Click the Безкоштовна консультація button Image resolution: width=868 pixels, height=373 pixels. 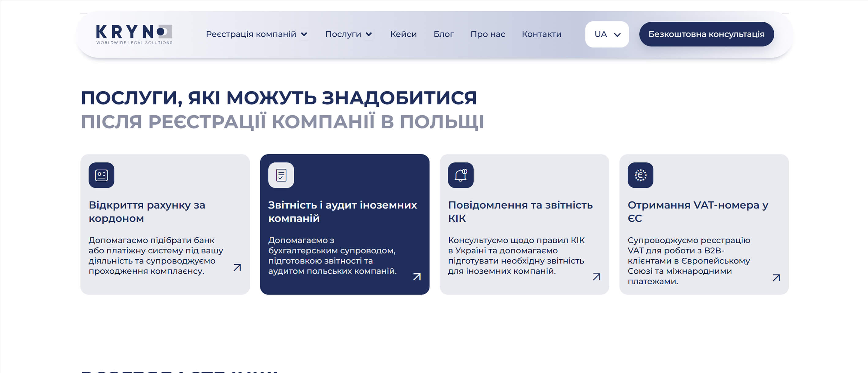706,34
